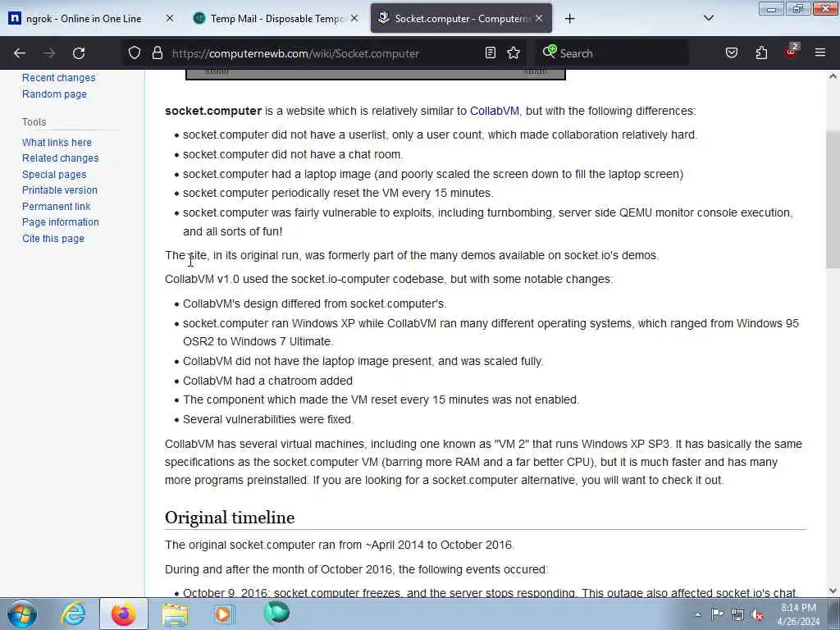Open the Firefox hamburger menu
The image size is (840, 630).
820,53
